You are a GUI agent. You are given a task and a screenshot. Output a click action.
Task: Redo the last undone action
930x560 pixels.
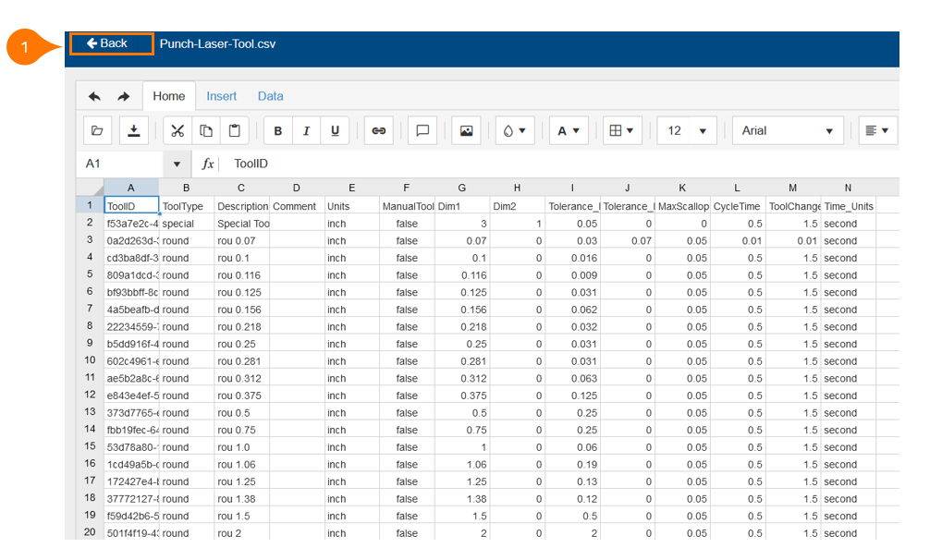tap(123, 96)
